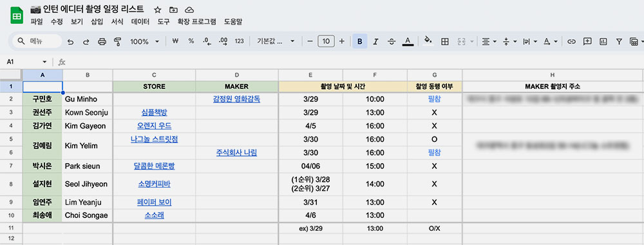Image resolution: width=644 pixels, height=245 pixels.
Task: Open the vertical align dropdown
Action: click(509, 41)
